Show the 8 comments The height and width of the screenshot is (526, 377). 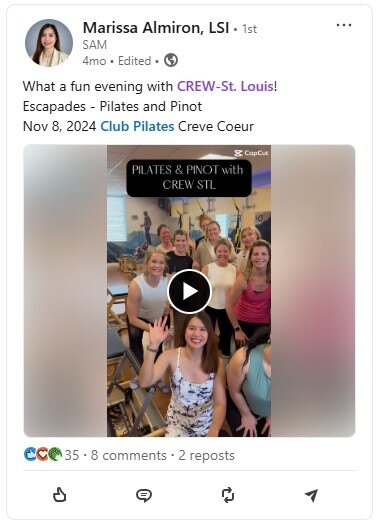[129, 455]
